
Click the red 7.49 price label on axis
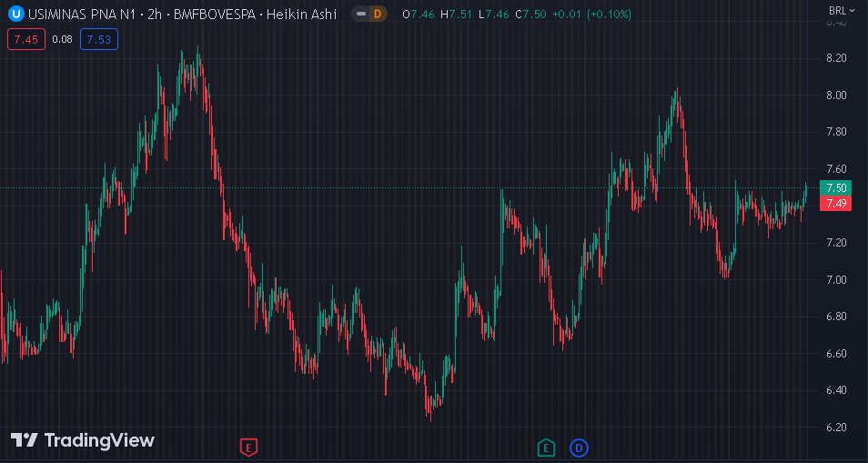836,203
